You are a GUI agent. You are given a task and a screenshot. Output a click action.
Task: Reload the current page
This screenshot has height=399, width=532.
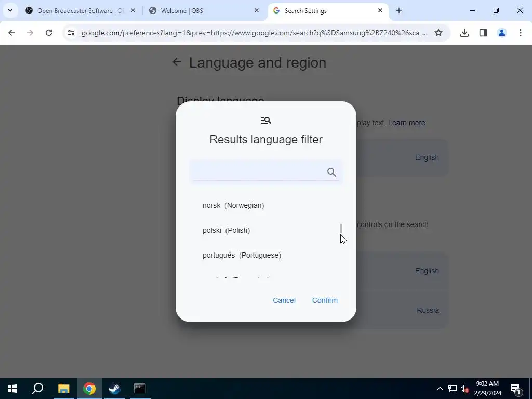pos(49,33)
